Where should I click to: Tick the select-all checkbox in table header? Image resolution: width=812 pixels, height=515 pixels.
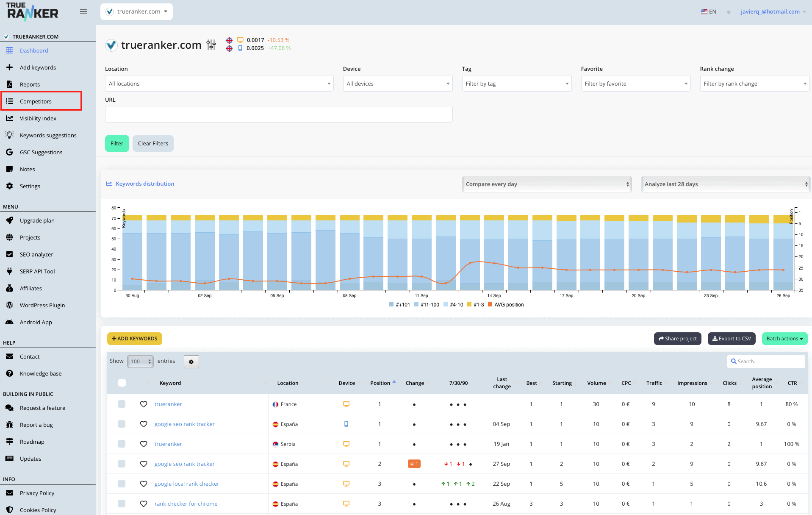coord(122,383)
